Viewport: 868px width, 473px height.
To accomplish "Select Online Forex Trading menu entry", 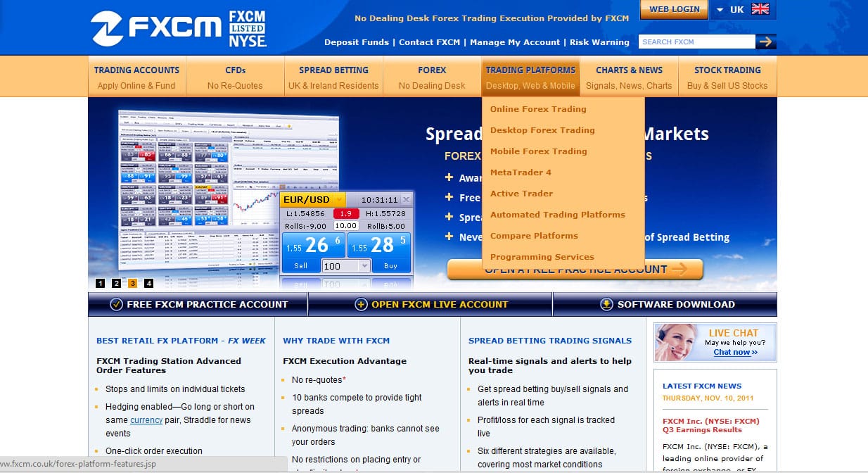I will [x=538, y=109].
